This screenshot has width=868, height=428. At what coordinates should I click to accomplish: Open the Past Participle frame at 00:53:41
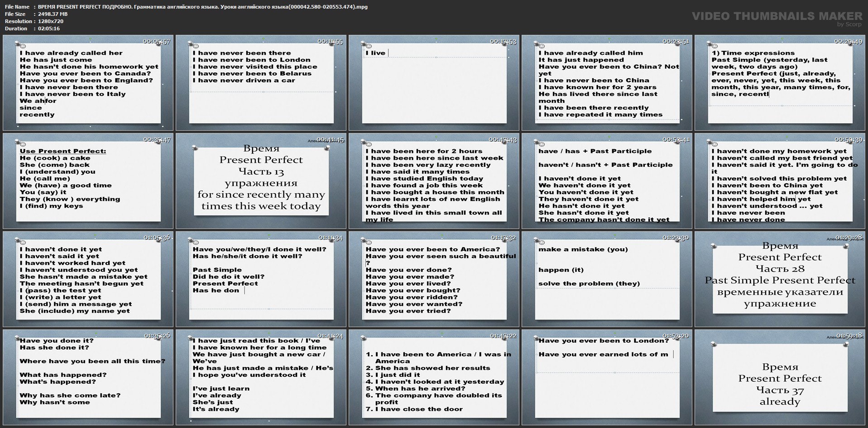(607, 181)
